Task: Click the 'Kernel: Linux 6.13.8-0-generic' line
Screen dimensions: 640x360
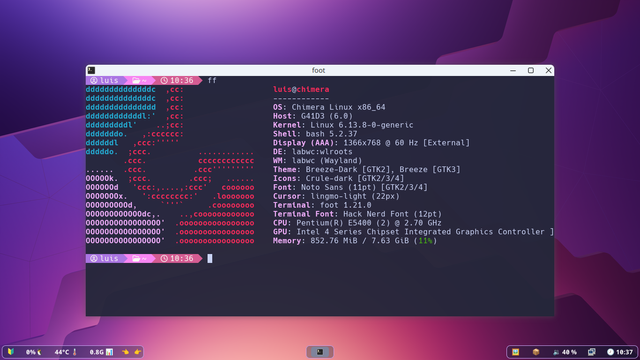Action: [343, 125]
